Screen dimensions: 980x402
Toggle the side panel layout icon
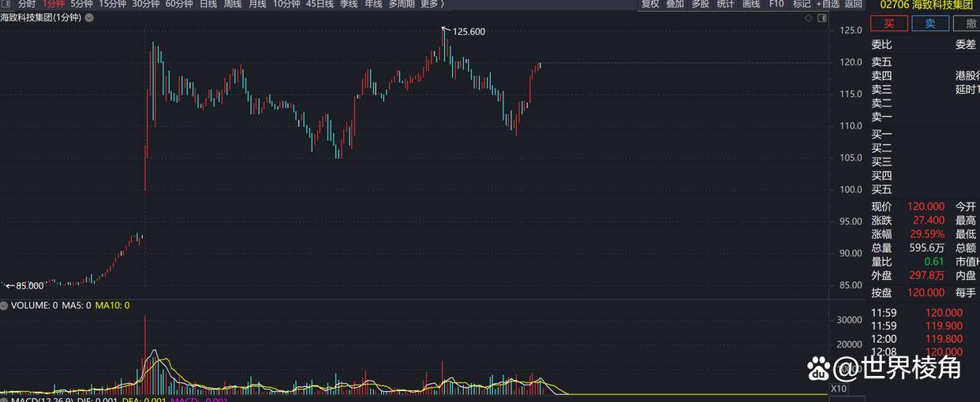[x=823, y=17]
